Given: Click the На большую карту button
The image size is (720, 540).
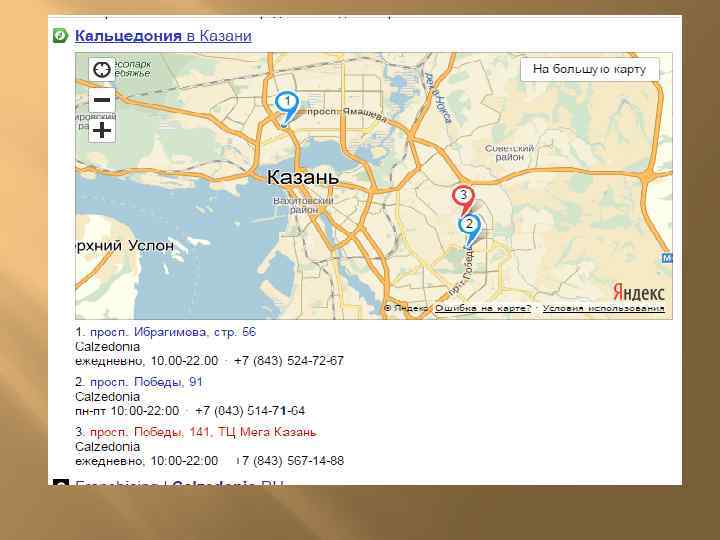Looking at the screenshot, I should click(590, 69).
